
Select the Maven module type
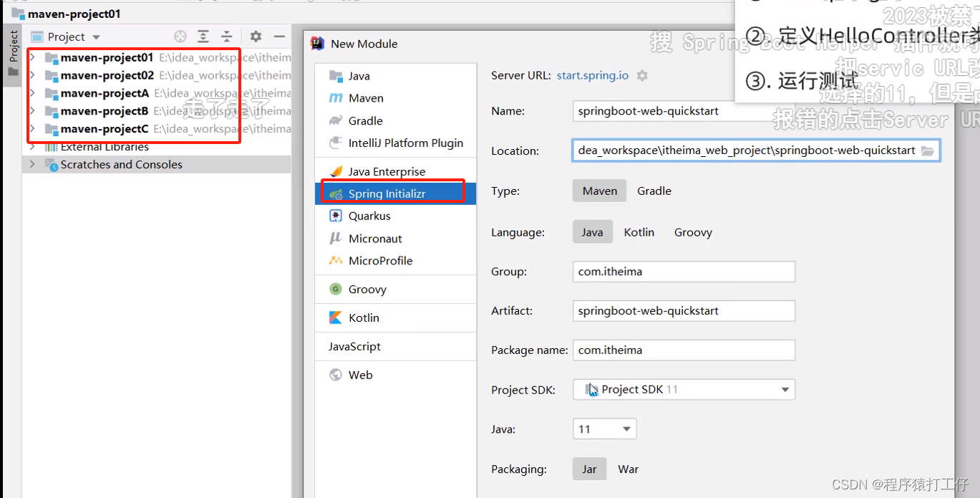396,98
